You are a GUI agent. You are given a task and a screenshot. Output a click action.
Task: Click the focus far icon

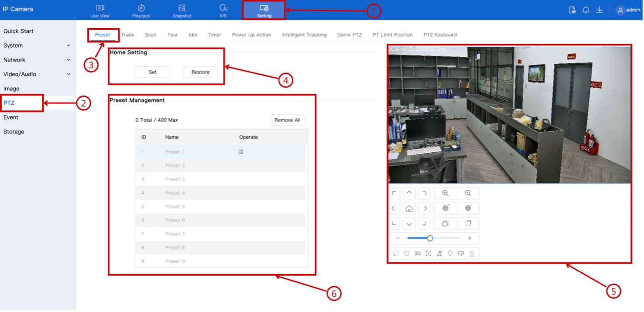[x=468, y=223]
